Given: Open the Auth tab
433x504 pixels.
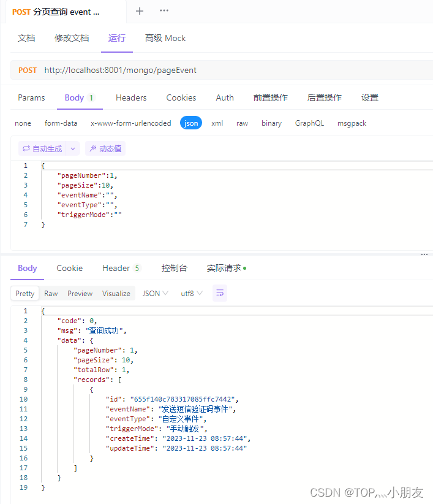Looking at the screenshot, I should [x=225, y=97].
